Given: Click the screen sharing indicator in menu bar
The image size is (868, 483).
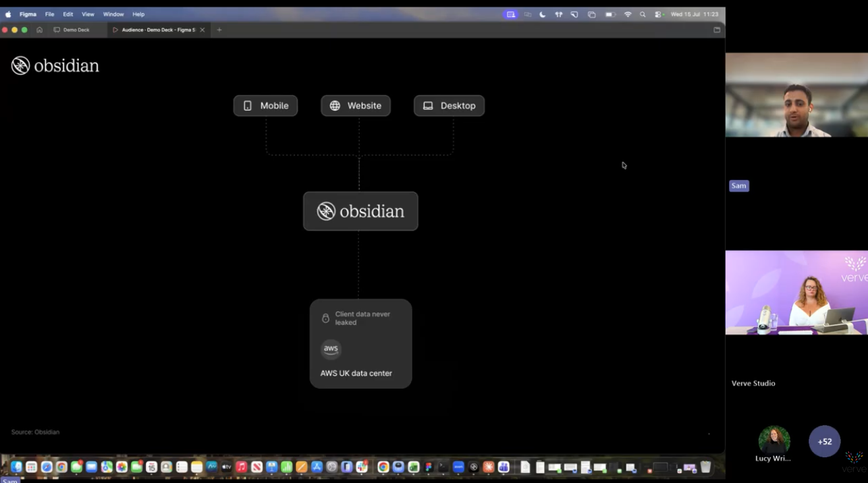Looking at the screenshot, I should 511,14.
